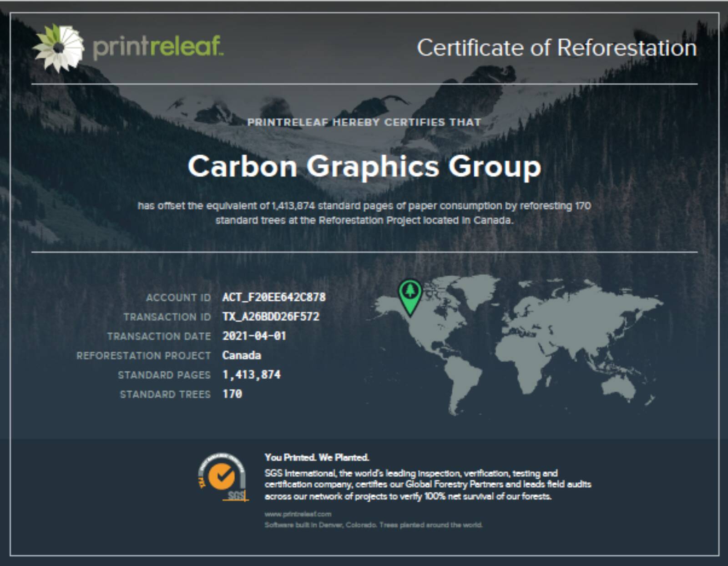The height and width of the screenshot is (566, 728).
Task: Select the STANDARD PAGES value 1,413,874
Action: click(x=252, y=375)
